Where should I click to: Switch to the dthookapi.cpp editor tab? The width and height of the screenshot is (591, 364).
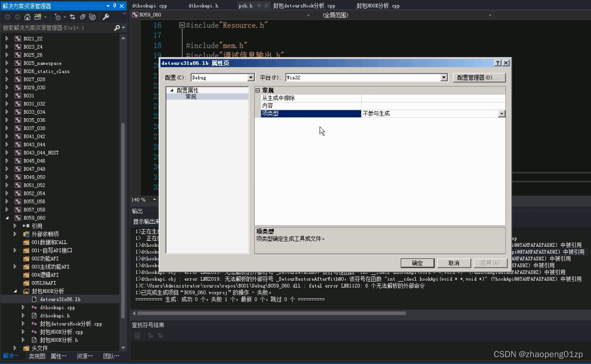click(150, 6)
